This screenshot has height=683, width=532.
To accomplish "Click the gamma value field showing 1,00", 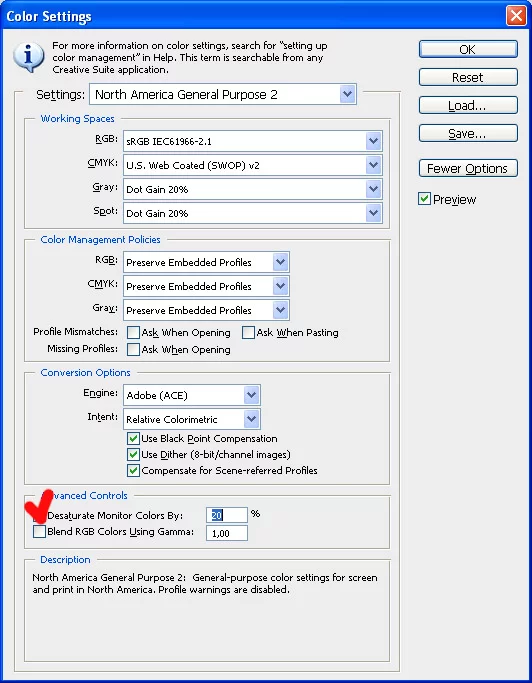I will [x=227, y=533].
